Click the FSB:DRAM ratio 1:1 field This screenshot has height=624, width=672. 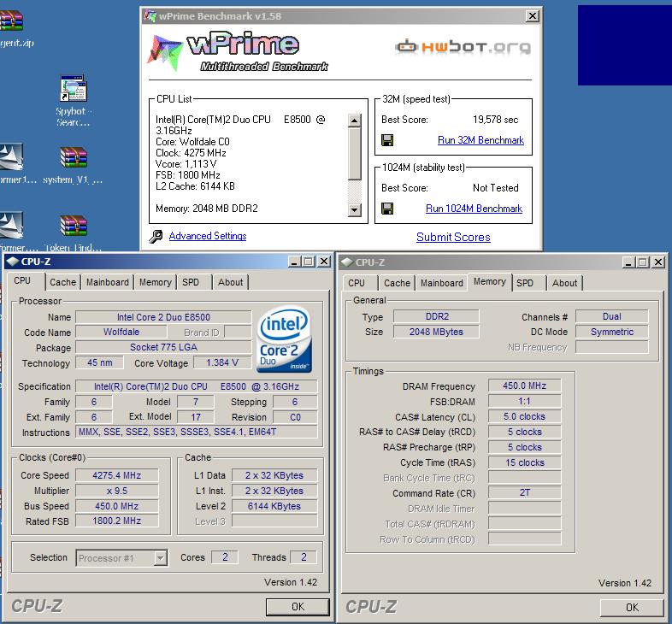click(525, 401)
